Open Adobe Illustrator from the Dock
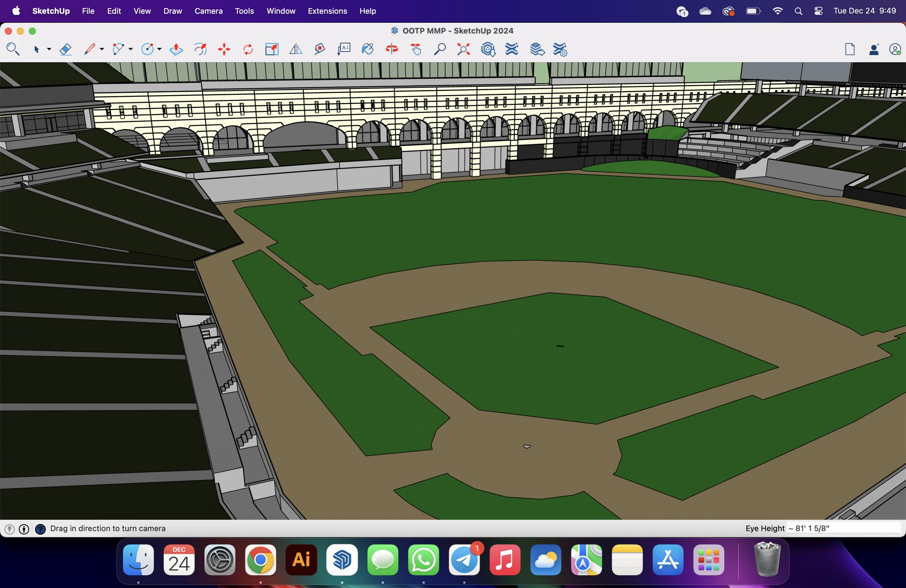The image size is (906, 588). [x=301, y=560]
